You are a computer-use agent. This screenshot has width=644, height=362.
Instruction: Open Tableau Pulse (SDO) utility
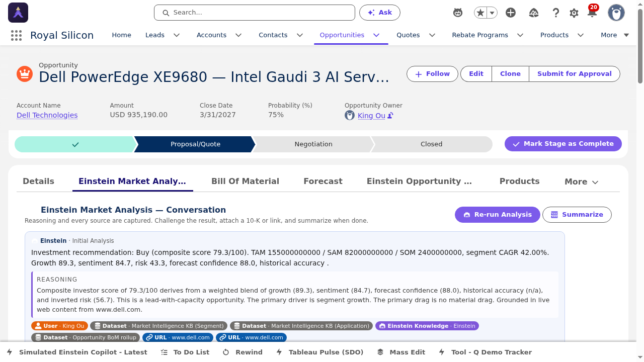(319, 352)
